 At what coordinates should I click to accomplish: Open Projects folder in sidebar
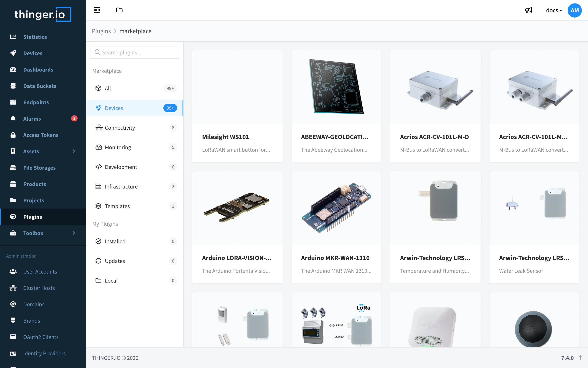[43, 200]
